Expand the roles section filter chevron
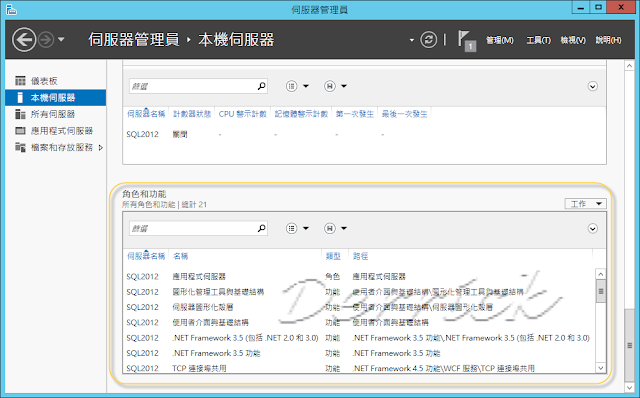 tap(593, 228)
